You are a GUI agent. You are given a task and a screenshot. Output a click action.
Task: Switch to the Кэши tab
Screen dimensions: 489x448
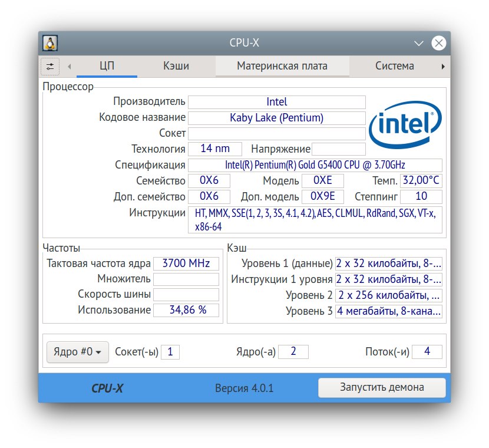[176, 66]
